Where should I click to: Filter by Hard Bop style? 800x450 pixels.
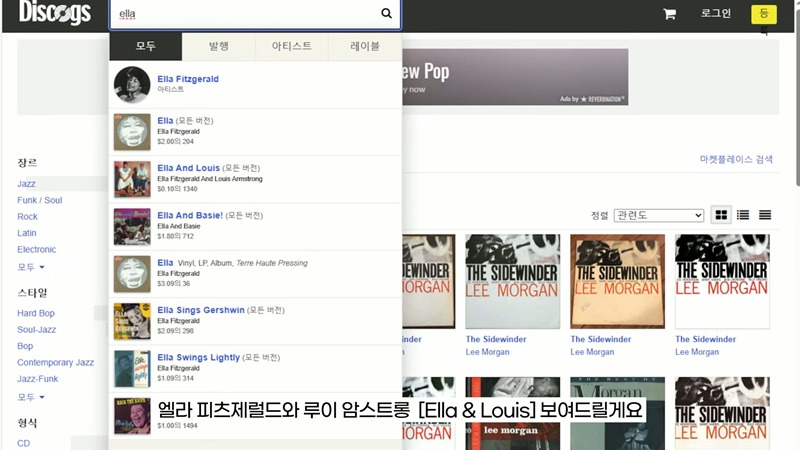point(36,313)
